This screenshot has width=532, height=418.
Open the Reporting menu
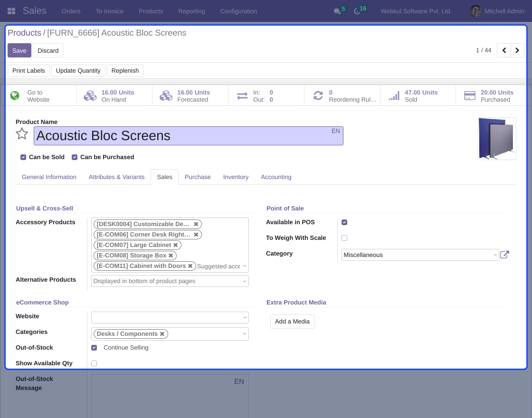pos(192,11)
